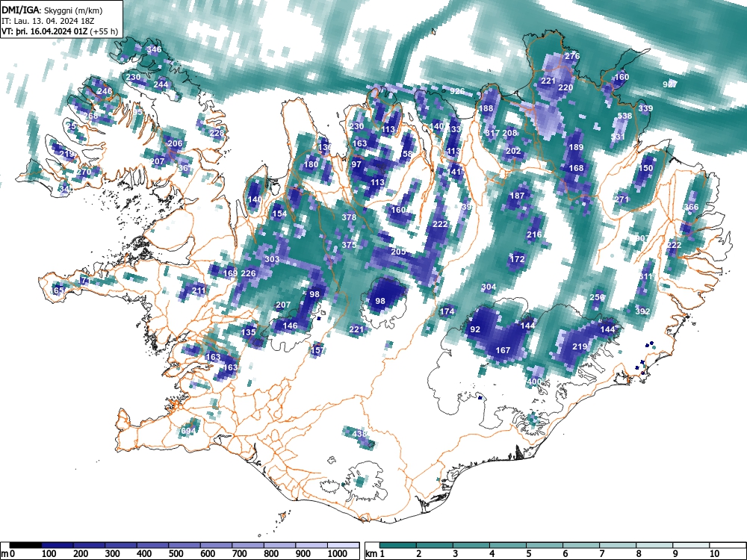Click the visibility value 276 on the map
Image resolution: width=747 pixels, height=560 pixels.
[572, 56]
